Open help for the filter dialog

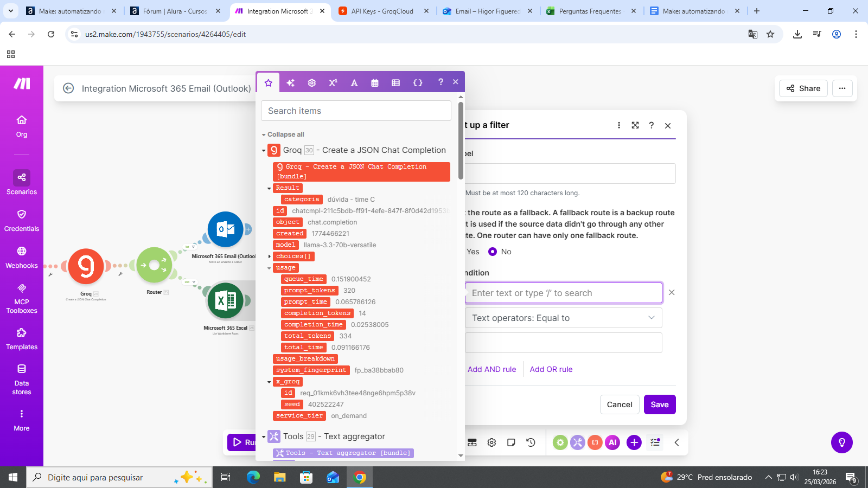pos(652,125)
